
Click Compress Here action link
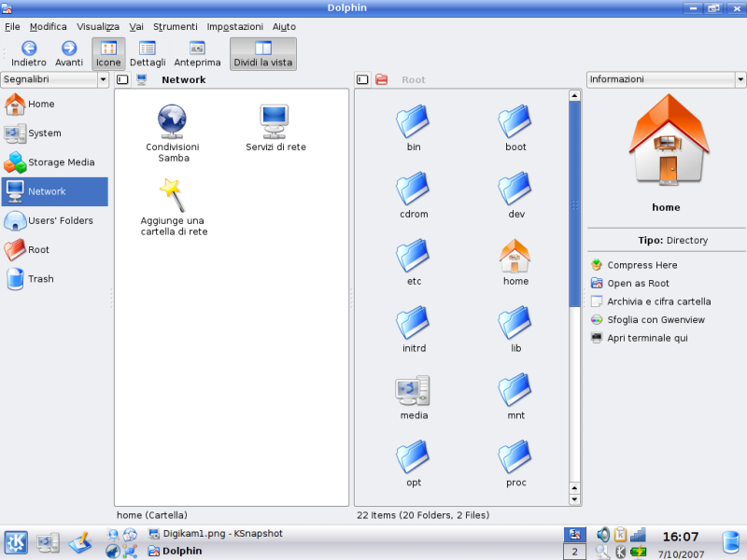(x=641, y=265)
